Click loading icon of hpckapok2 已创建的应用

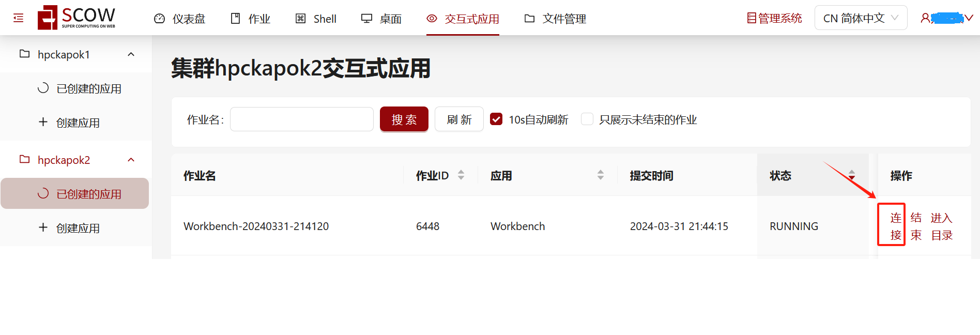[43, 193]
